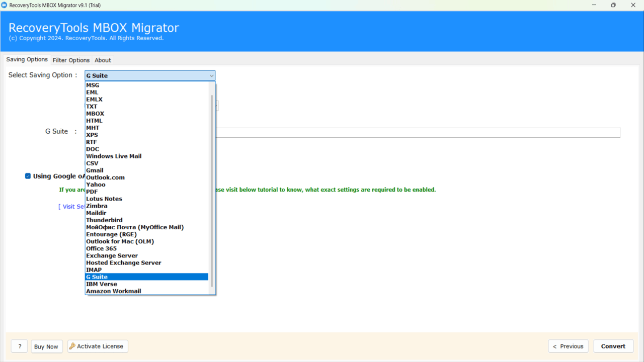The image size is (644, 362).
Task: Choose EML format in dropdown list
Action: pos(146,93)
